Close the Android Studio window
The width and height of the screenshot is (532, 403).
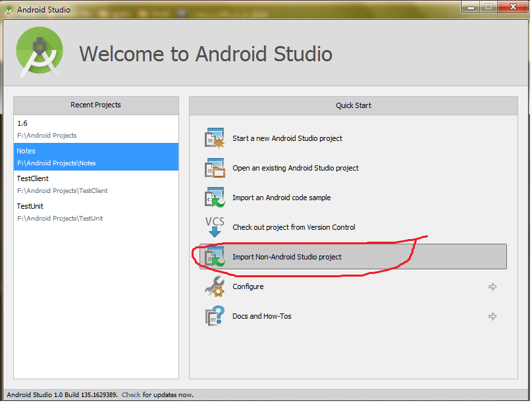(513, 7)
